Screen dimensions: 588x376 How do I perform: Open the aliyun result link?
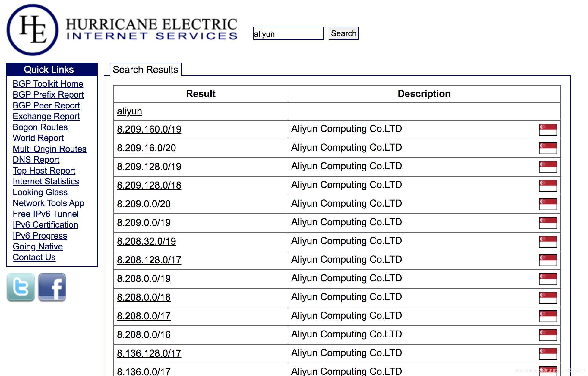[x=129, y=111]
